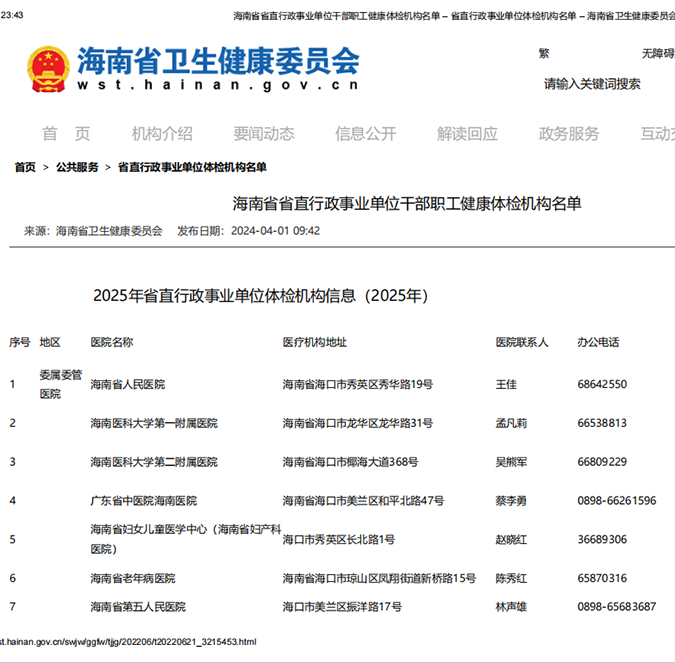This screenshot has width=675, height=663.
Task: Click the article title 海南省省直行政事业单位干部职工健康体检机构名单
Action: 407,204
